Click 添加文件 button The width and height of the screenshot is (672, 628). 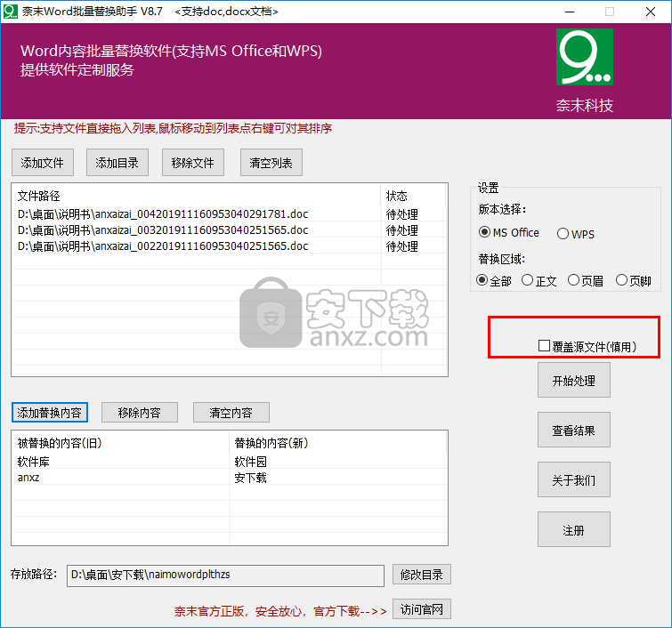point(43,163)
